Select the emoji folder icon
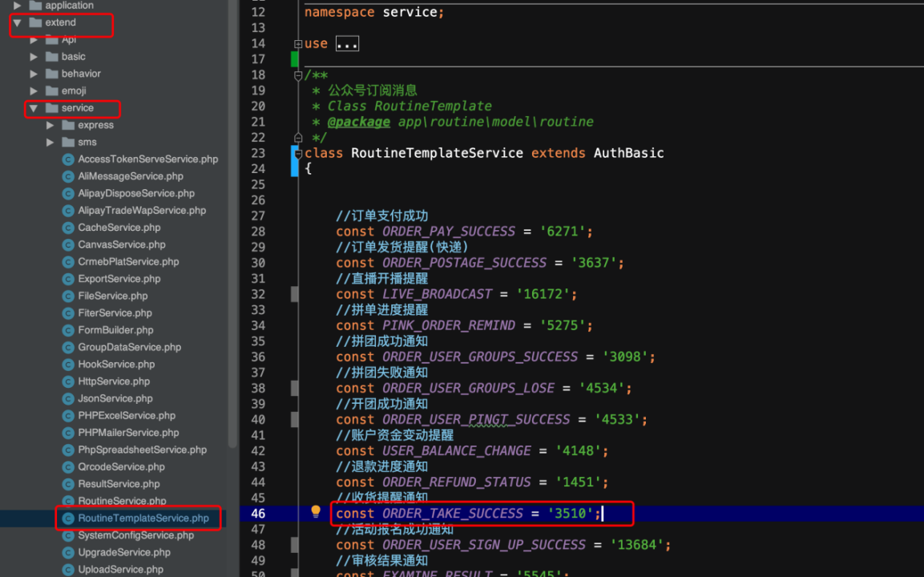This screenshot has height=577, width=924. pyautogui.click(x=52, y=91)
